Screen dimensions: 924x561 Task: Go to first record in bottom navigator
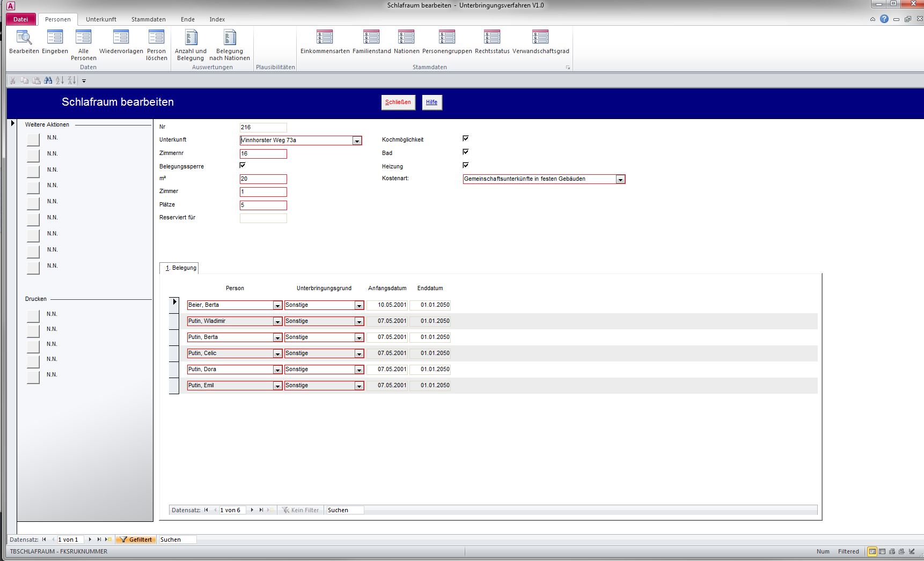(44, 540)
